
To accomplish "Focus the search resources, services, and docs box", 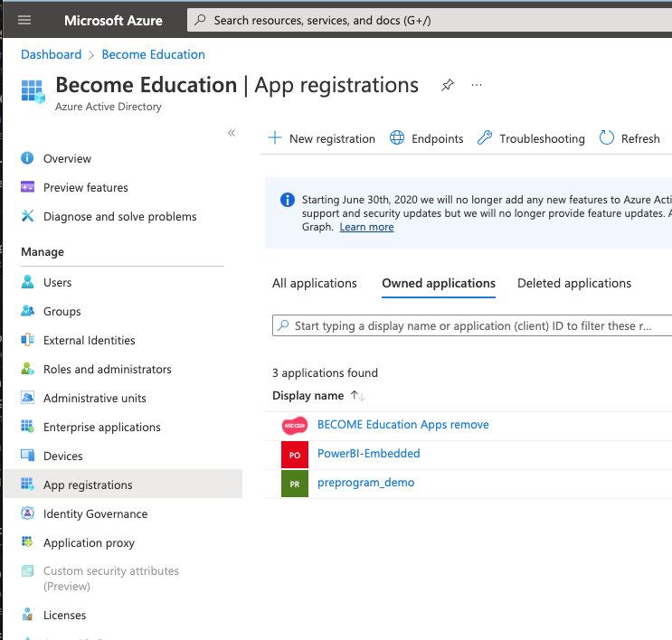I will click(x=430, y=20).
